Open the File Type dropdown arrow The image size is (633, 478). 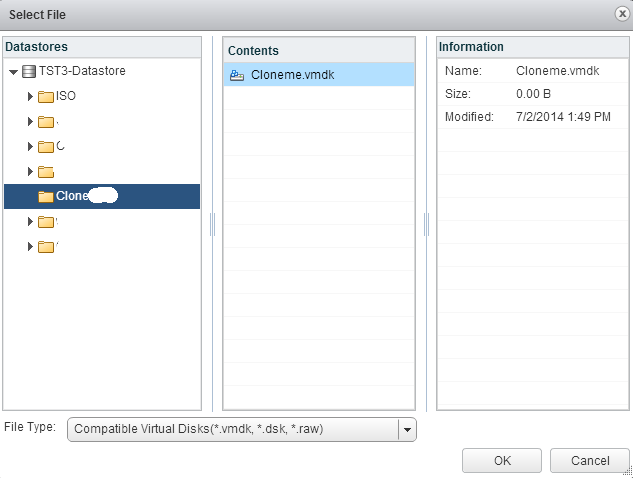[x=406, y=429]
